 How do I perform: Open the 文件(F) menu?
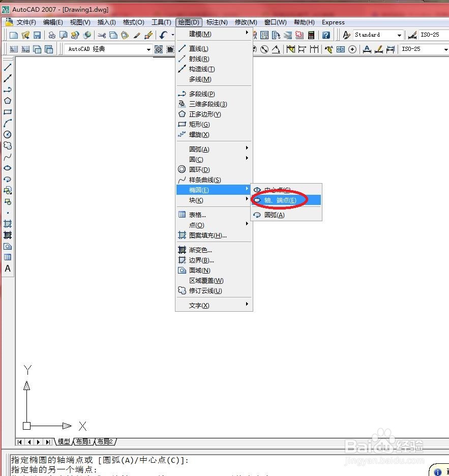click(x=26, y=22)
